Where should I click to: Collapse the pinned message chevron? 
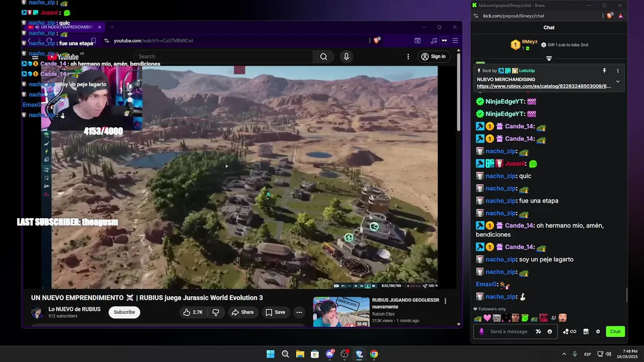tap(618, 81)
